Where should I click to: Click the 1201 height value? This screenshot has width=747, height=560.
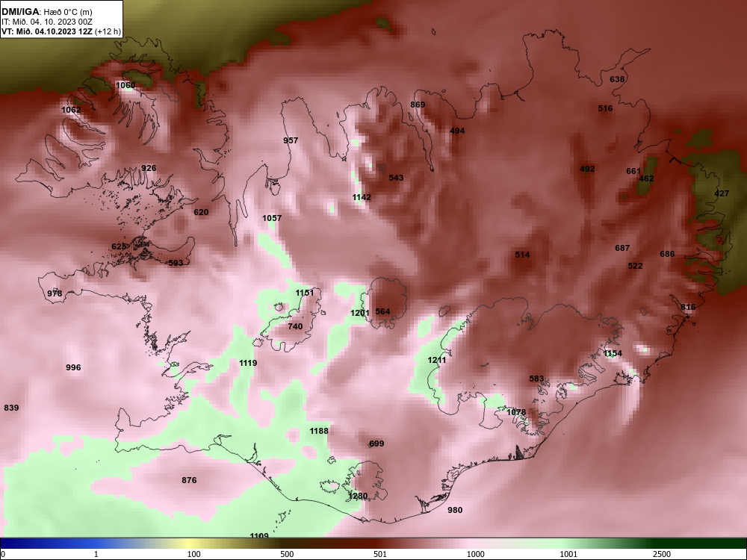pyautogui.click(x=360, y=313)
